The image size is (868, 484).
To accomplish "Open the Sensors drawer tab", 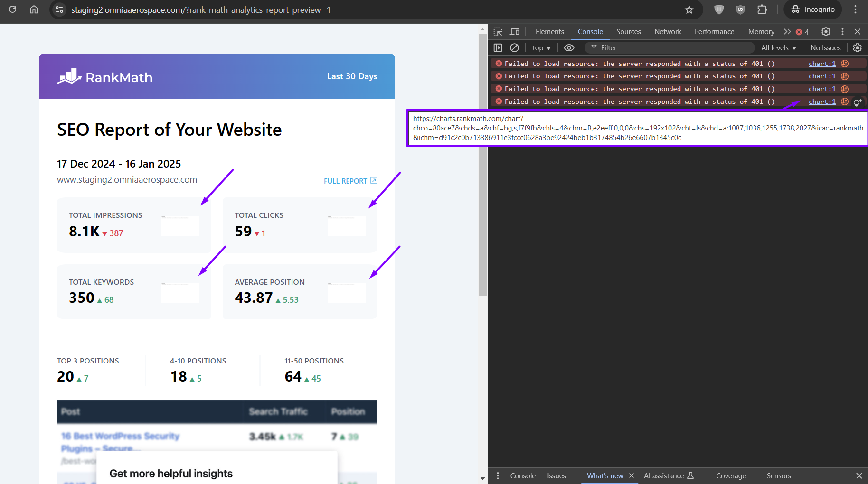I will coord(779,475).
